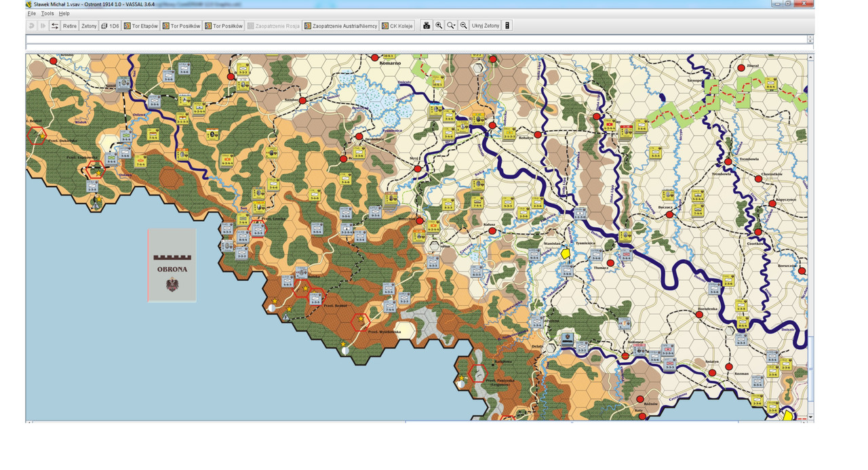This screenshot has width=868, height=470.
Task: Toggle Ukryj Żetony to hide counters
Action: (486, 26)
